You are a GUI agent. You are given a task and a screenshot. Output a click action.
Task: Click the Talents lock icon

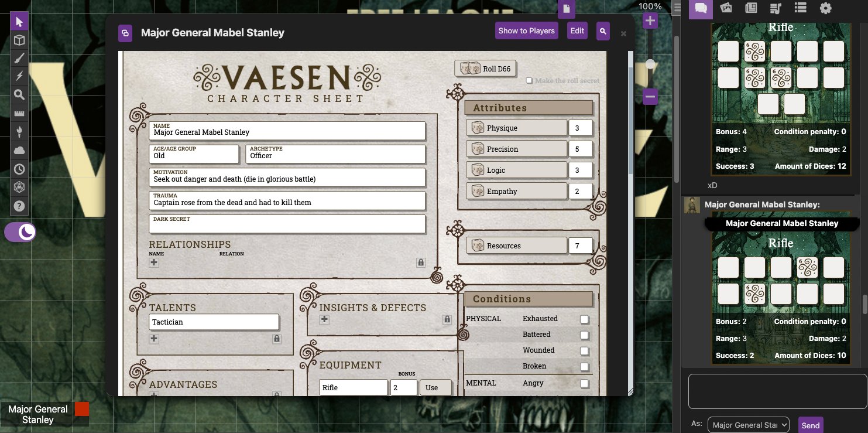pyautogui.click(x=277, y=339)
